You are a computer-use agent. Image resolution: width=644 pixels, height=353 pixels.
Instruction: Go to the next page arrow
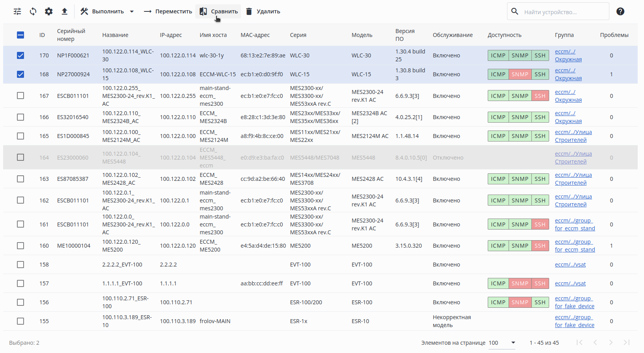coord(611,342)
